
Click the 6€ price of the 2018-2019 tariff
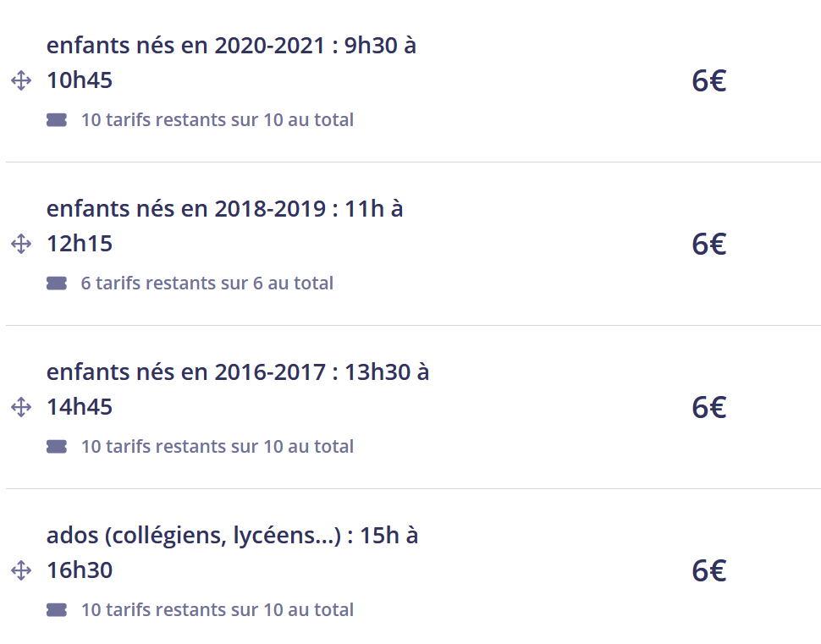tap(708, 245)
